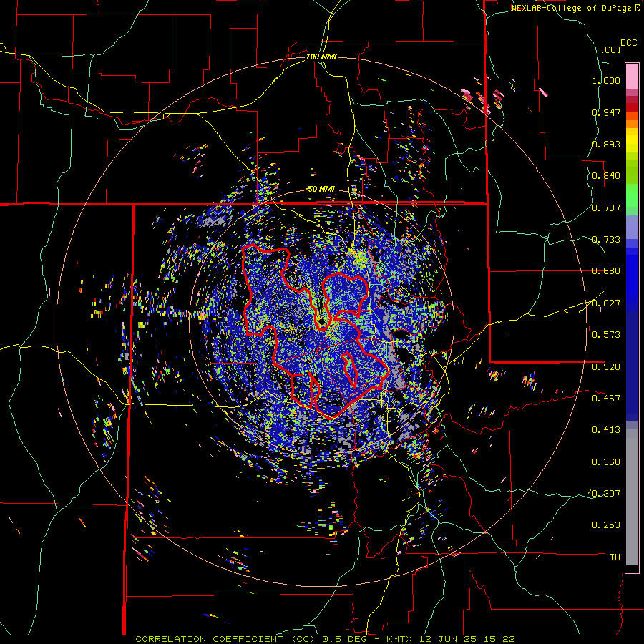Click the yellow segment of color bar
The height and width of the screenshot is (644, 644).
(x=632, y=140)
